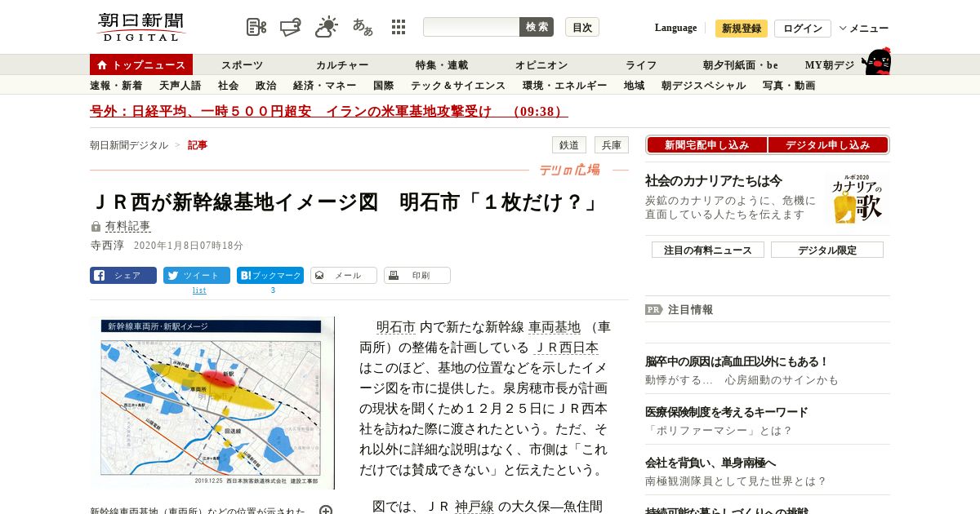Open the オピニオン tab
Screen dimensions: 980x514
click(x=541, y=65)
